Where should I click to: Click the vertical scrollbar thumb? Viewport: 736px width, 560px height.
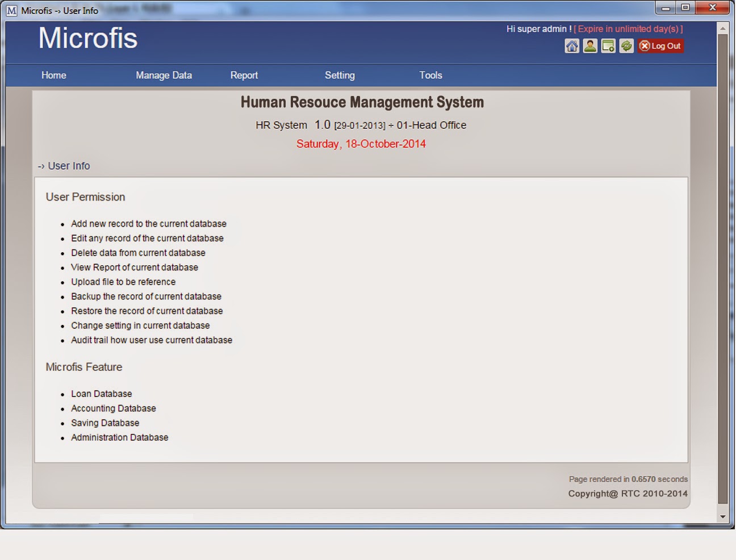pos(723,269)
